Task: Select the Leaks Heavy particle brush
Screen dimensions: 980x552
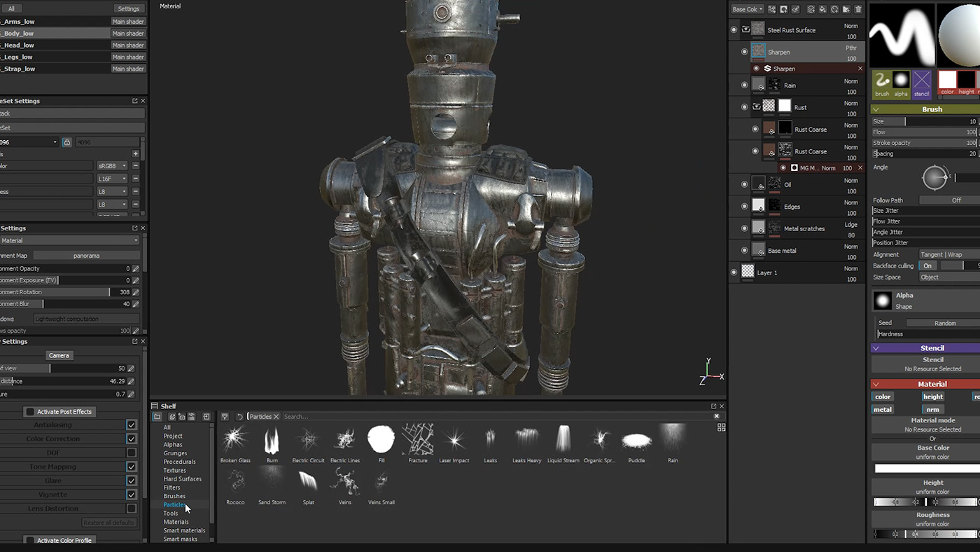Action: 527,444
